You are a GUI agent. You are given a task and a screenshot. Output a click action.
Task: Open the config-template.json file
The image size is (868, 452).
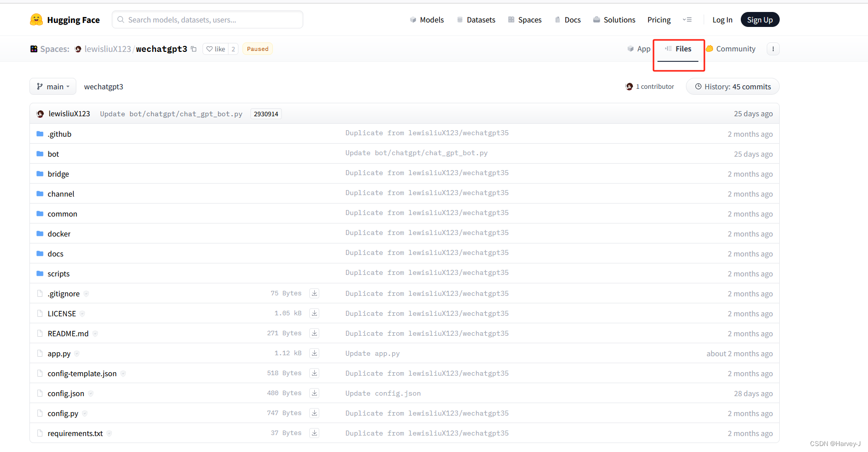pyautogui.click(x=82, y=373)
